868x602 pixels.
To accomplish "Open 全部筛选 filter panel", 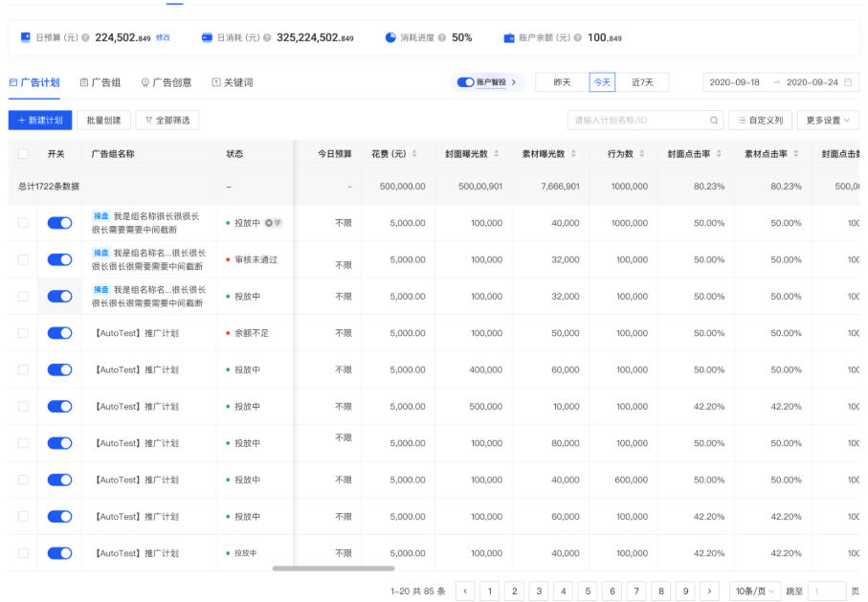I will pyautogui.click(x=167, y=121).
